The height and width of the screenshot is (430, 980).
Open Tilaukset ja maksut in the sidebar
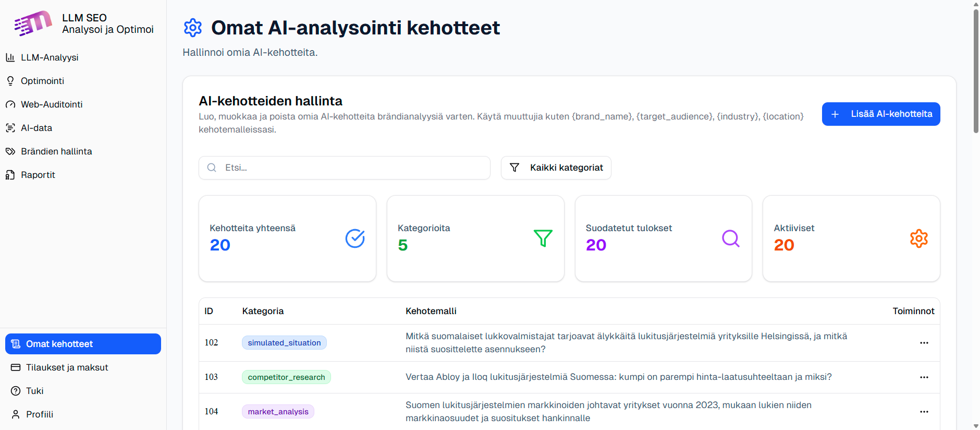(67, 367)
